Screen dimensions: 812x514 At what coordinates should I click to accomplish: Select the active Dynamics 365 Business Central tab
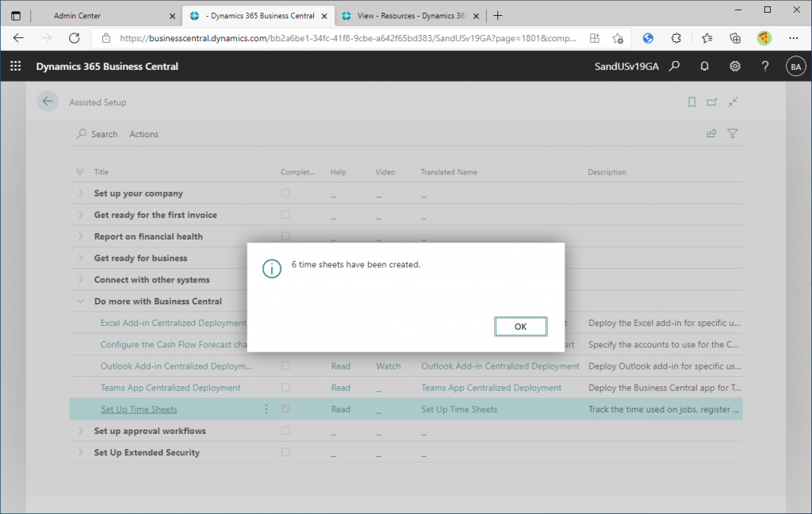point(260,16)
